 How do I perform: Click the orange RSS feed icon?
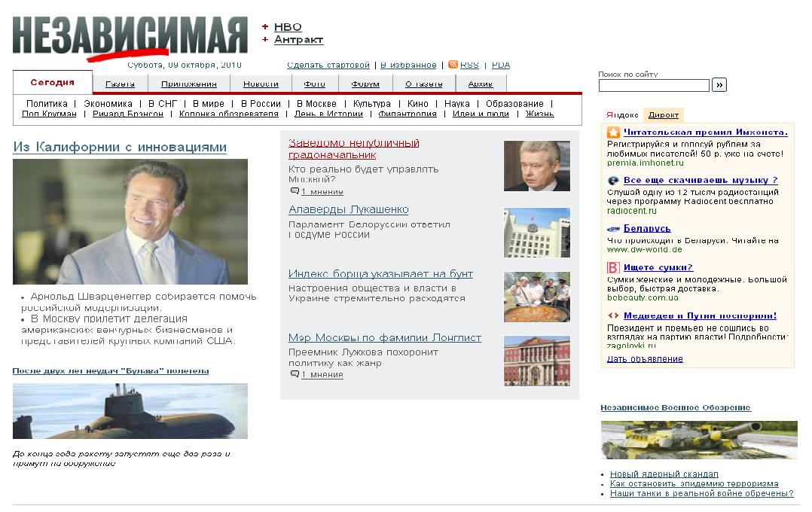pos(453,65)
